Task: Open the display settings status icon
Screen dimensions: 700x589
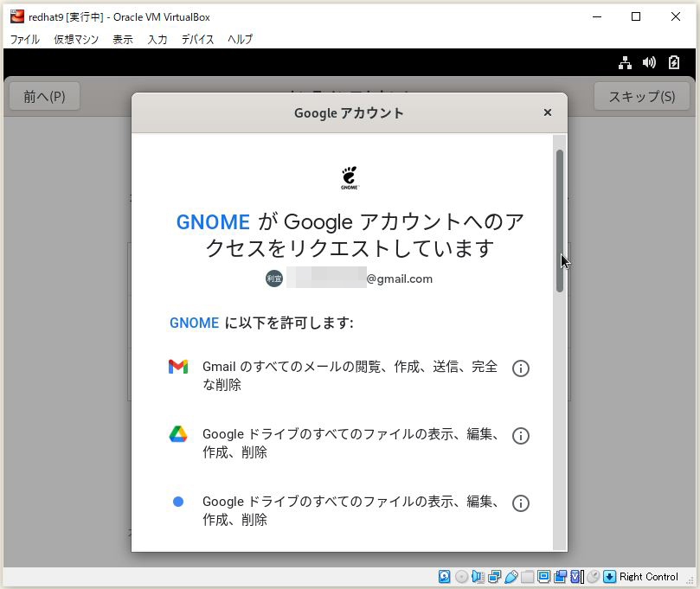Action: click(543, 577)
